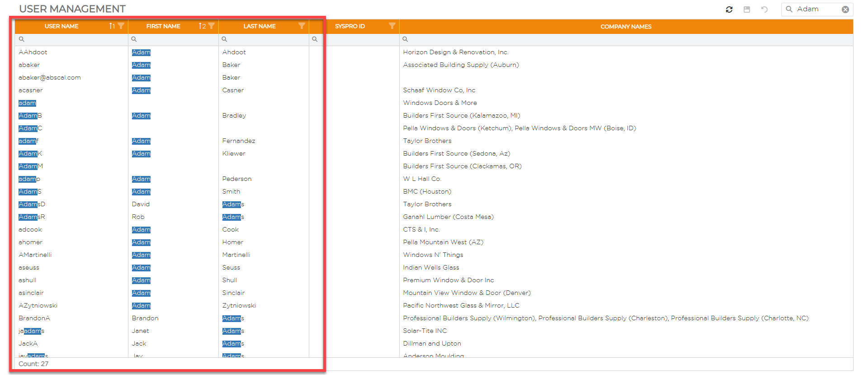Click first name David
Image resolution: width=868 pixels, height=375 pixels.
141,204
